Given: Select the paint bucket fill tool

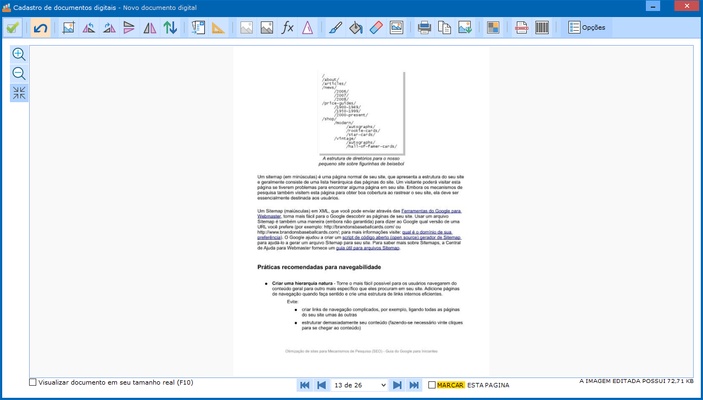Looking at the screenshot, I should point(355,27).
